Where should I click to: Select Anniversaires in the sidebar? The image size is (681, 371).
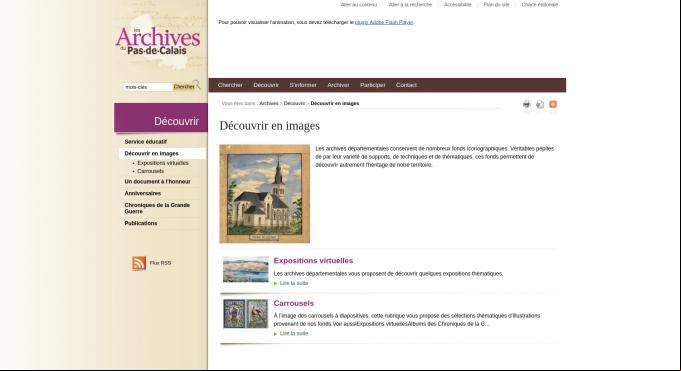142,193
